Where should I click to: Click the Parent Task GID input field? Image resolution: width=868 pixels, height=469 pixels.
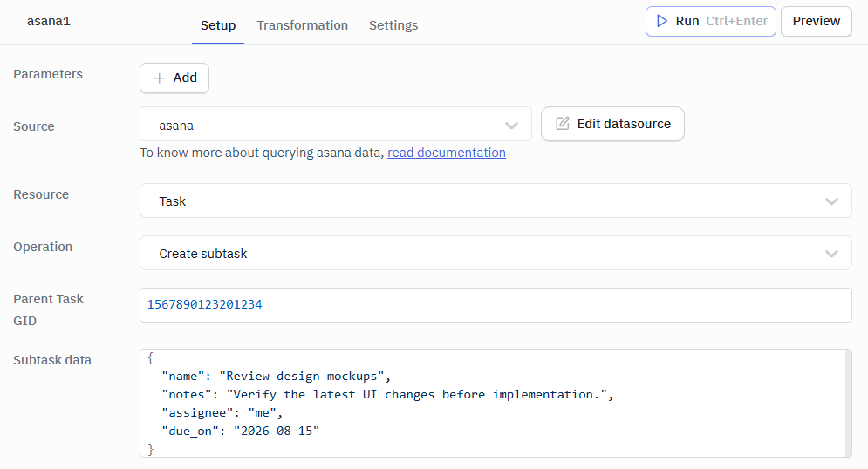(x=496, y=305)
